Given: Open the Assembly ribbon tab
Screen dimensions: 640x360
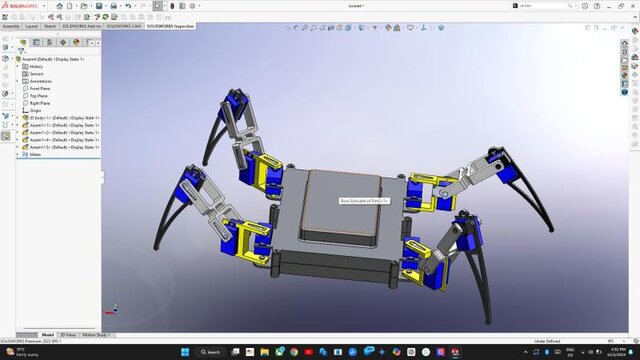Looking at the screenshot, I should click(x=11, y=26).
